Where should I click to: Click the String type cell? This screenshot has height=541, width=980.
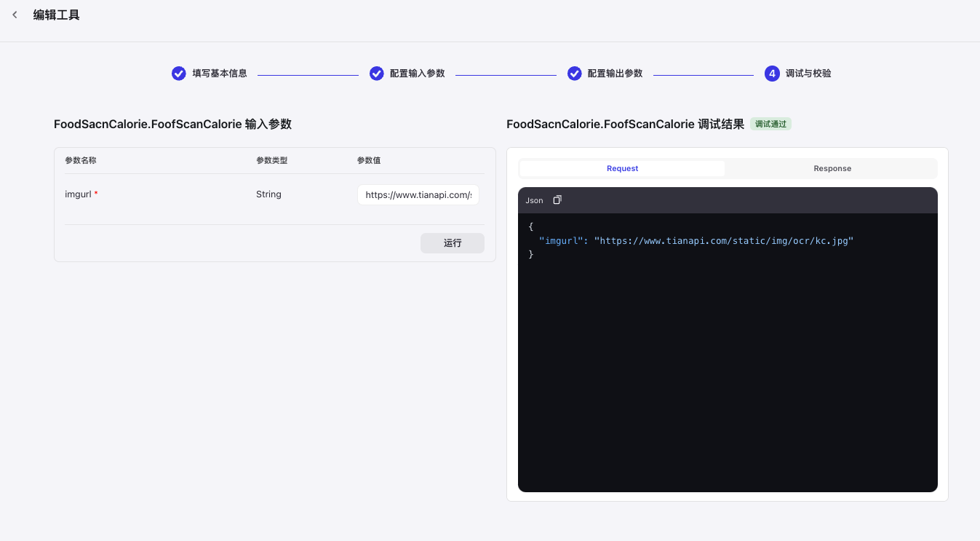point(268,194)
